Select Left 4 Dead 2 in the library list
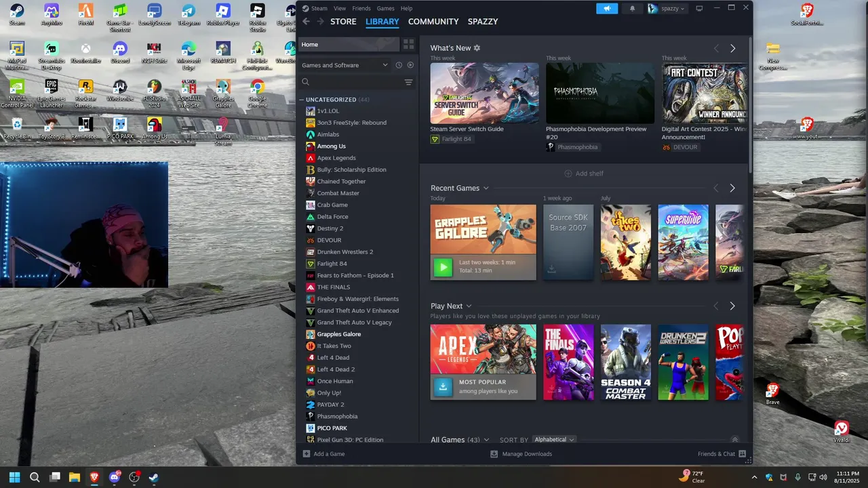 tap(336, 369)
